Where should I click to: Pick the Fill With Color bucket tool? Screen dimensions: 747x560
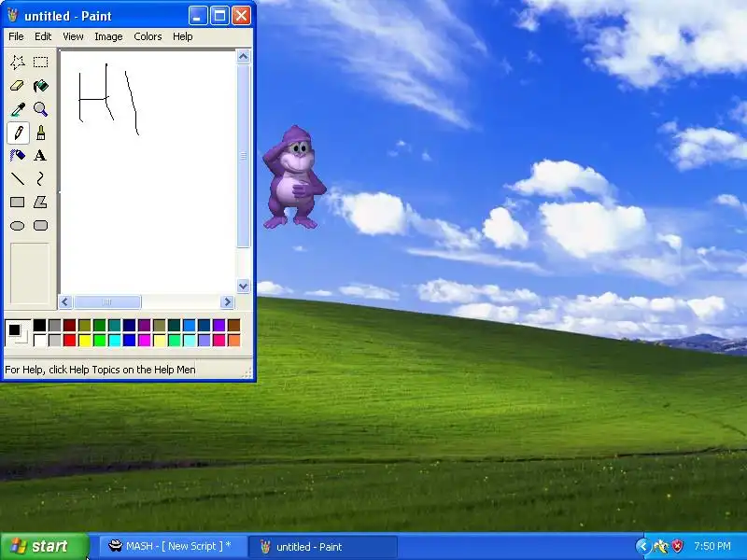click(40, 86)
